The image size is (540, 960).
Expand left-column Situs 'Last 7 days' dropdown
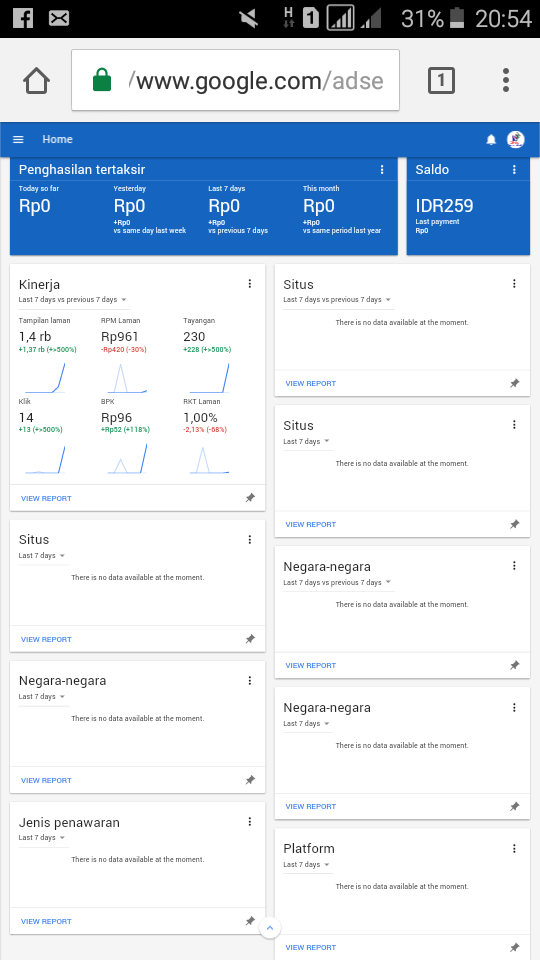tap(42, 556)
